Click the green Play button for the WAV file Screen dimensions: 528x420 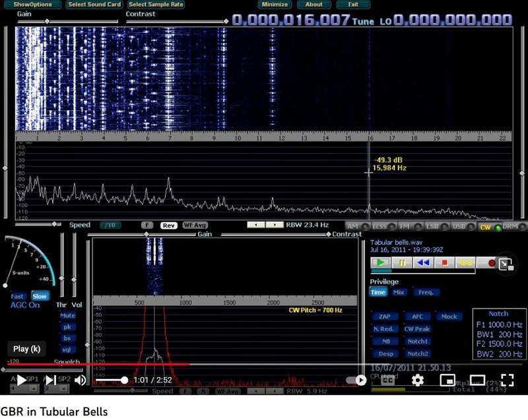381,262
